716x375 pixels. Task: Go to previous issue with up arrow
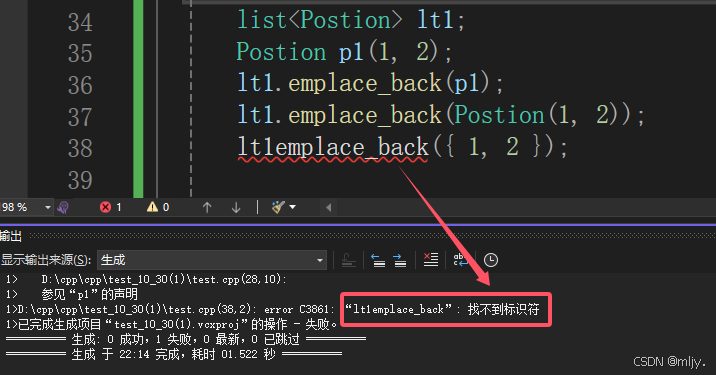pyautogui.click(x=207, y=208)
